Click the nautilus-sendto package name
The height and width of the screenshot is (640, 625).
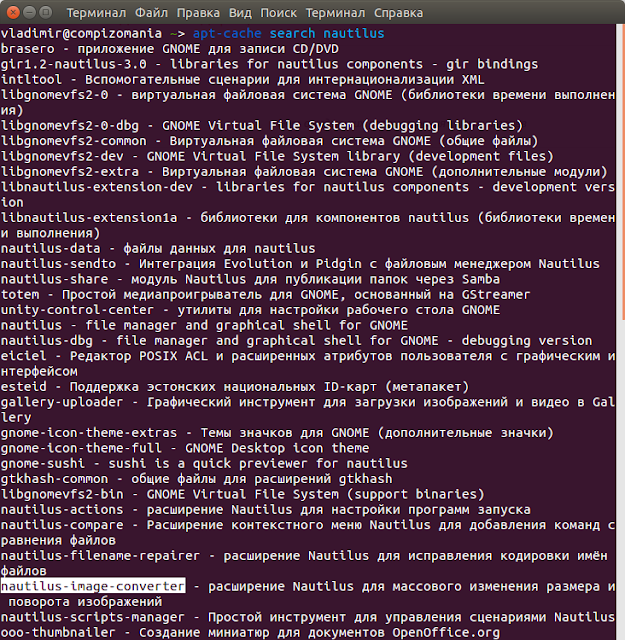coord(58,264)
